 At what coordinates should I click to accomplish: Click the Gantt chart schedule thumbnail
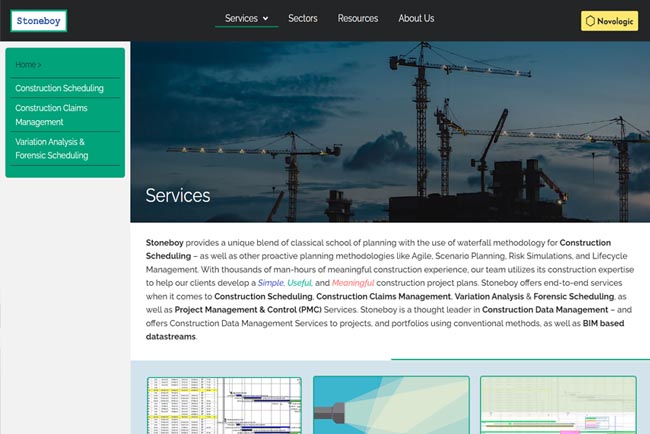pos(224,405)
